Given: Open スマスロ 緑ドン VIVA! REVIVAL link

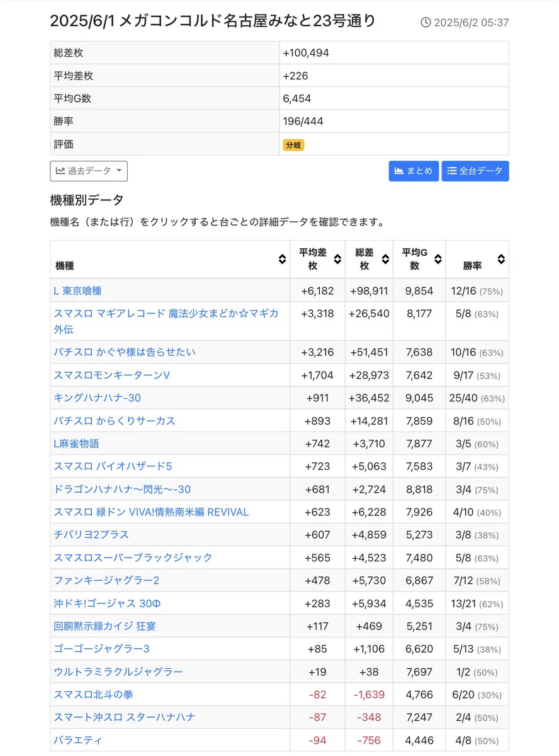Looking at the screenshot, I should coord(151,512).
